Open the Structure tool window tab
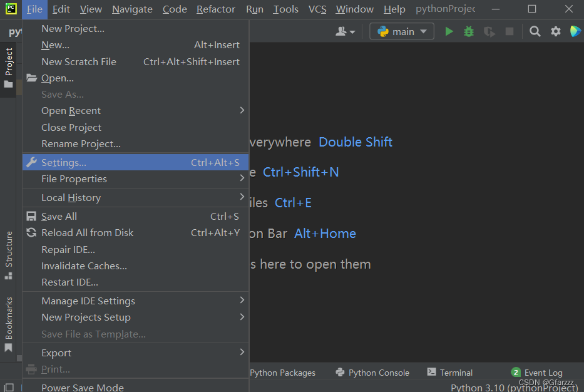 click(x=9, y=255)
